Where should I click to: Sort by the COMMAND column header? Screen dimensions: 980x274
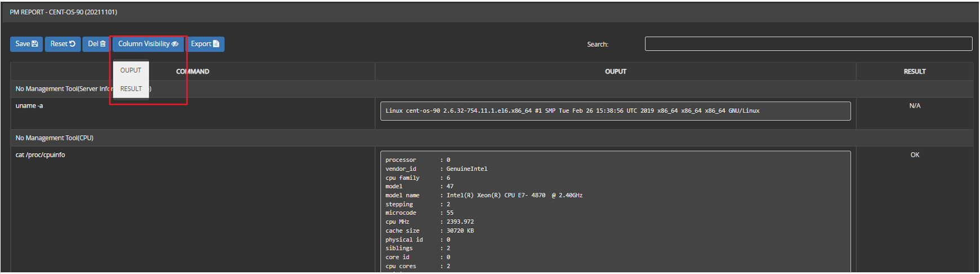pyautogui.click(x=193, y=72)
